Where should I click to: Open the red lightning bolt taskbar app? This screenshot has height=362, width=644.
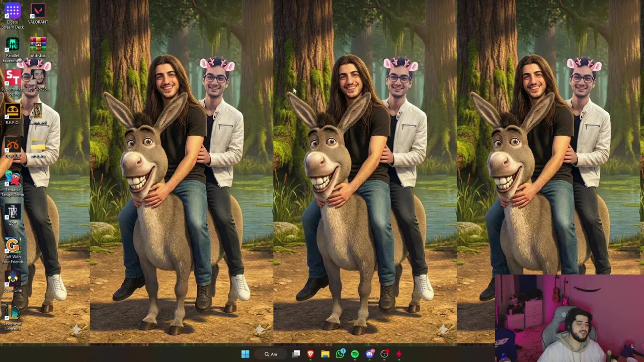coord(399,354)
